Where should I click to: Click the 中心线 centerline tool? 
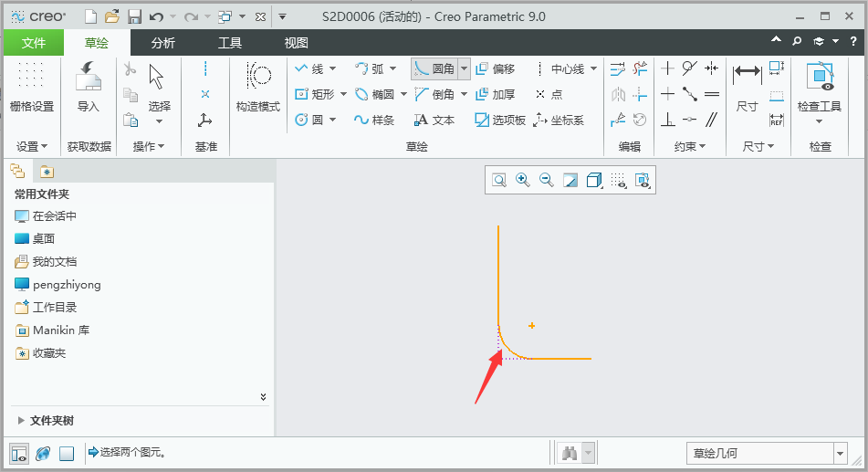(x=559, y=68)
